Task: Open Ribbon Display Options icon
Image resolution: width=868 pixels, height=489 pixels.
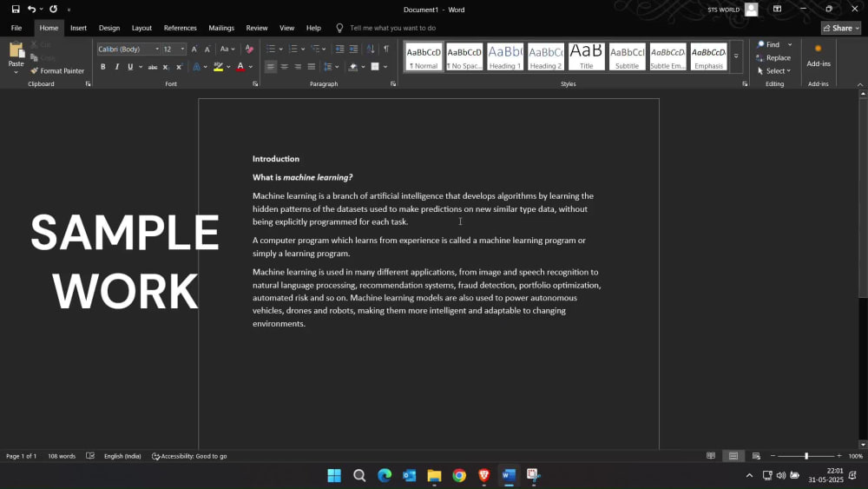Action: coord(777,9)
